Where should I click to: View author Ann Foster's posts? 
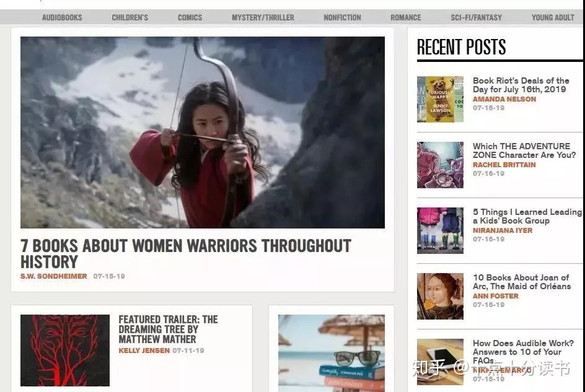pos(495,296)
